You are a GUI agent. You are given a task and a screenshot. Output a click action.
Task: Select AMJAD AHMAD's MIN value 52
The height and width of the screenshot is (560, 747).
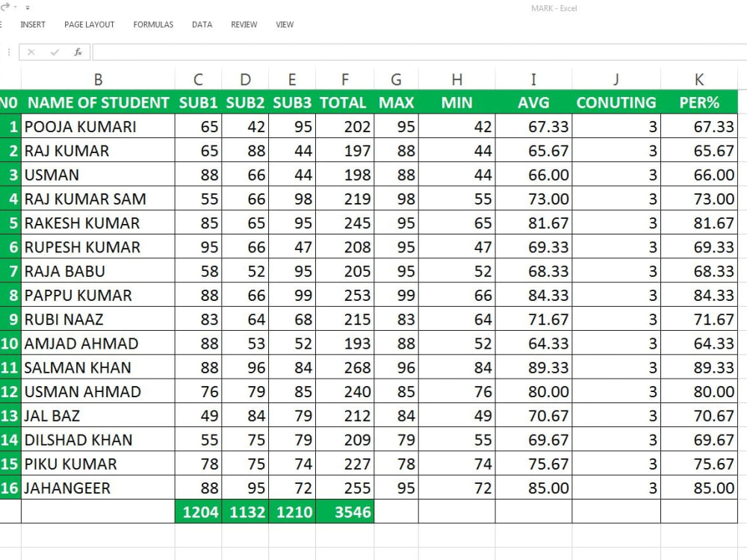coord(457,343)
